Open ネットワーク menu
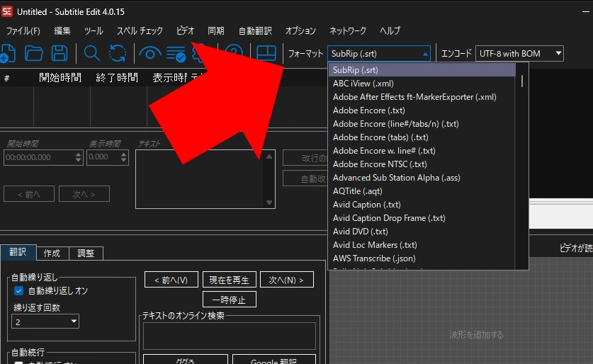 point(348,30)
